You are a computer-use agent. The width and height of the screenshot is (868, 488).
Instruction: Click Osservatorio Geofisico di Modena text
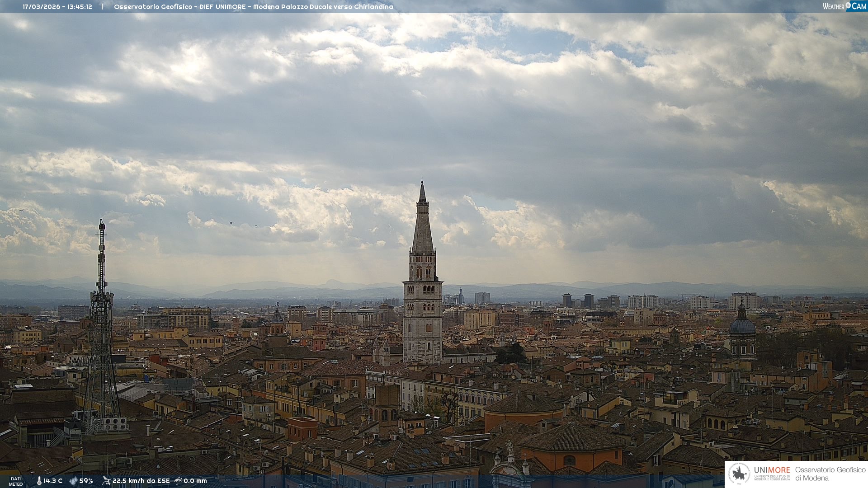click(830, 474)
